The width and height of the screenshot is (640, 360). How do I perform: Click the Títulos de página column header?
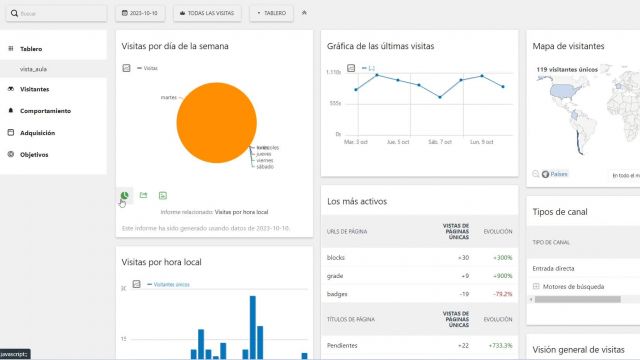[351, 319]
